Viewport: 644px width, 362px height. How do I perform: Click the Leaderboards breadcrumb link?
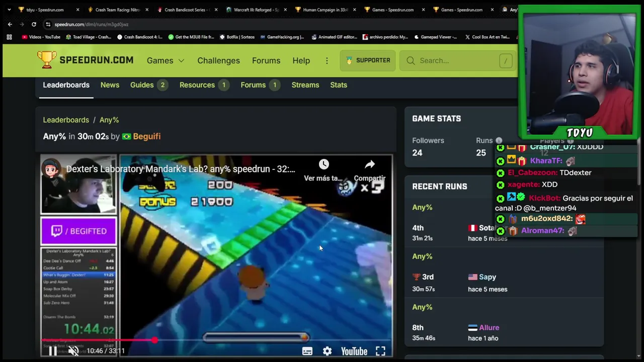click(66, 120)
